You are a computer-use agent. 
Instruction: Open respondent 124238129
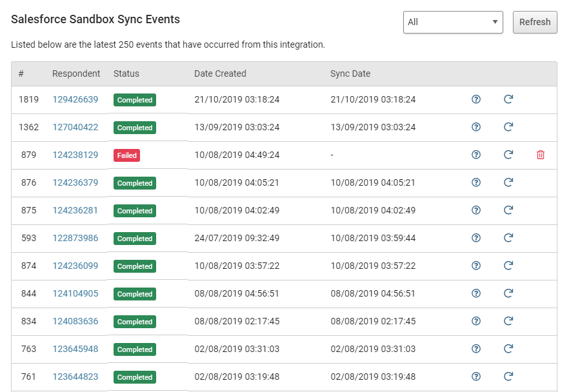click(x=75, y=155)
